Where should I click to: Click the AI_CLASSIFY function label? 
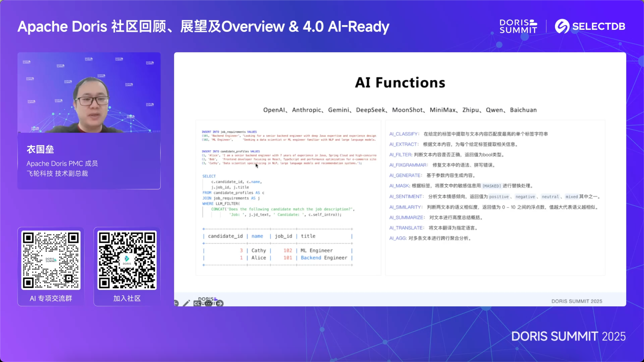pyautogui.click(x=403, y=134)
